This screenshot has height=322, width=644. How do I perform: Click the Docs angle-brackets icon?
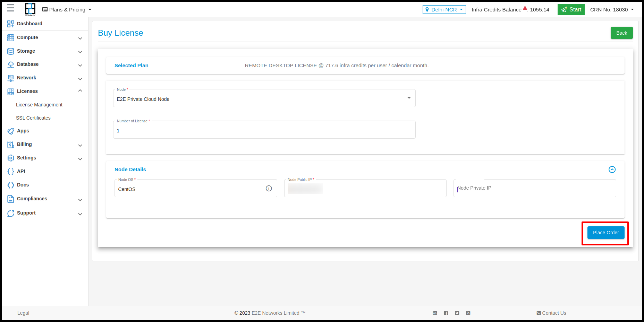[x=11, y=185]
